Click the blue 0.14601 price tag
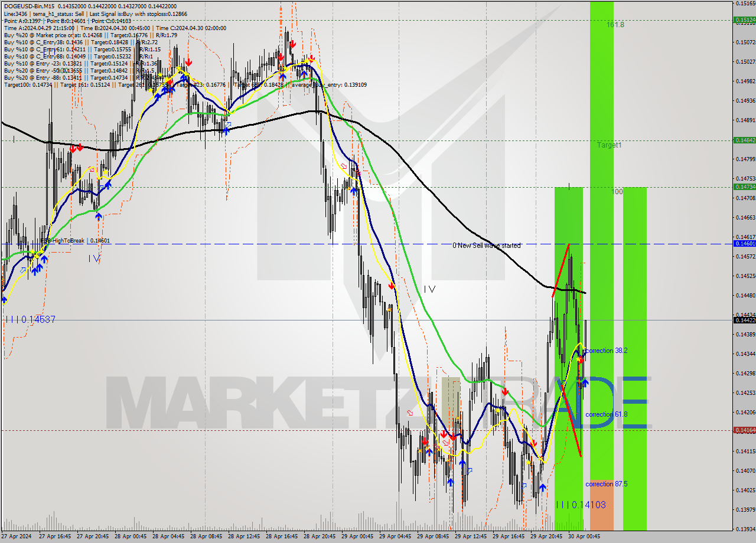 tap(744, 243)
